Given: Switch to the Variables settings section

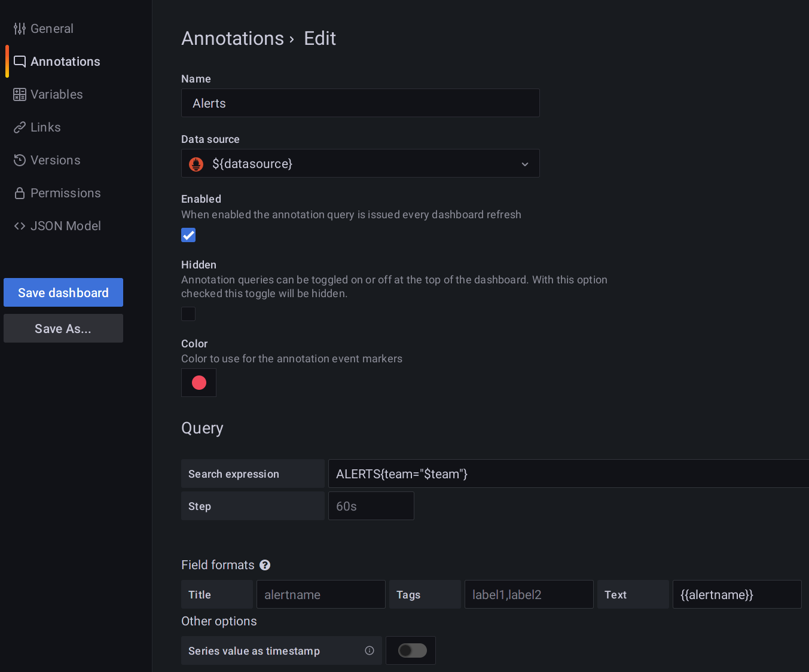Looking at the screenshot, I should tap(57, 94).
